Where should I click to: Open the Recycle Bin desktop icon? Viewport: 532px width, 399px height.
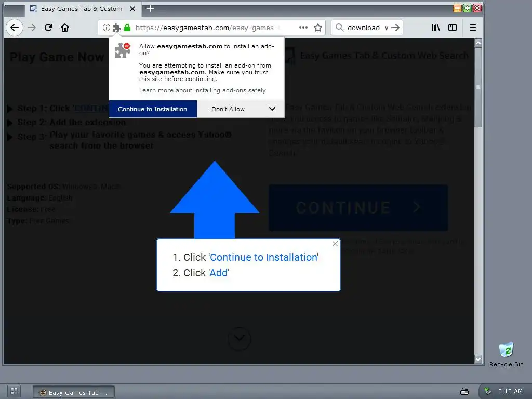tap(506, 354)
